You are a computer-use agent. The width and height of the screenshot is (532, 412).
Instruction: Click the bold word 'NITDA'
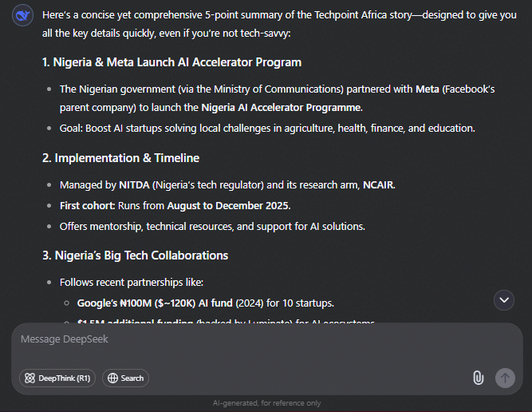[x=134, y=185]
